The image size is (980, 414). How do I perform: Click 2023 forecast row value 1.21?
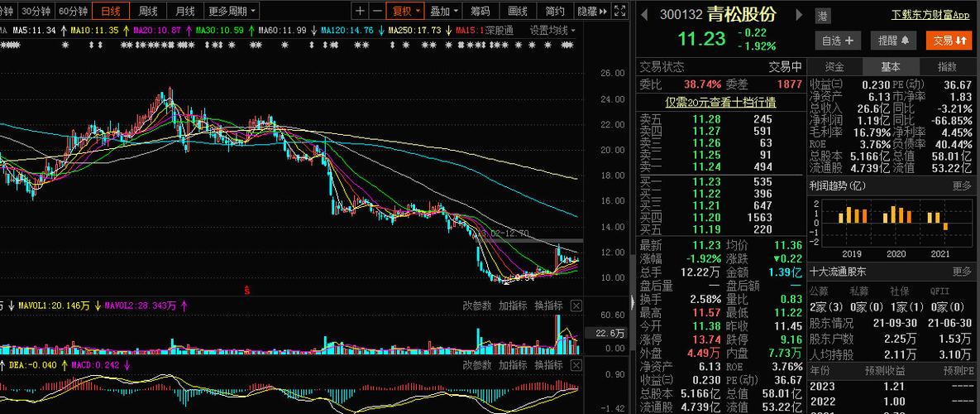click(893, 387)
